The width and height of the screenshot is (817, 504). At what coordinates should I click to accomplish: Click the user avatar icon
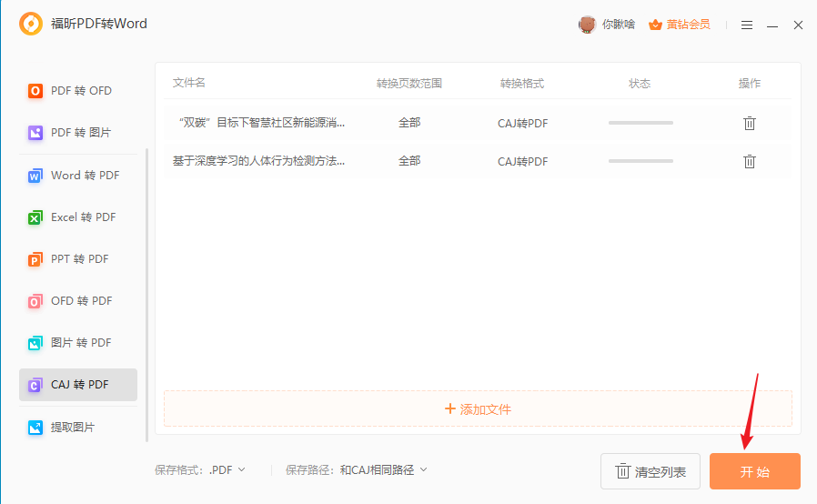click(587, 25)
